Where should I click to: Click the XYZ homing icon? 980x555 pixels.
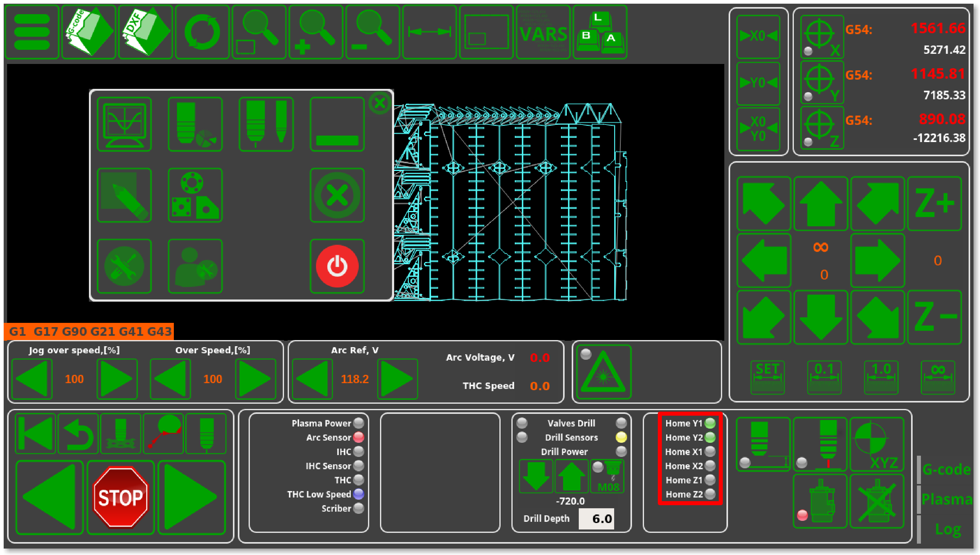pyautogui.click(x=877, y=444)
